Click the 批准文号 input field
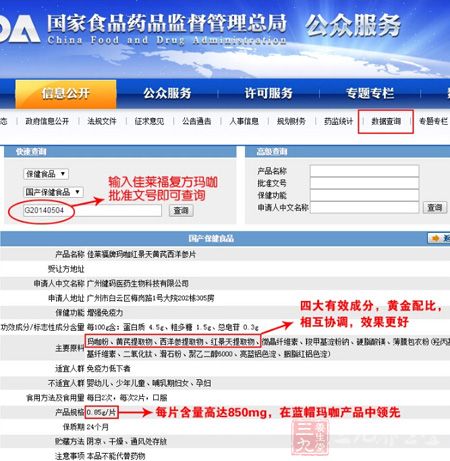This screenshot has width=450, height=461. pos(364,183)
